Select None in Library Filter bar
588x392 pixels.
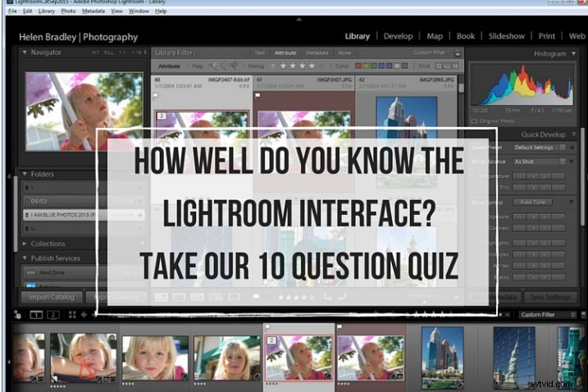[344, 52]
